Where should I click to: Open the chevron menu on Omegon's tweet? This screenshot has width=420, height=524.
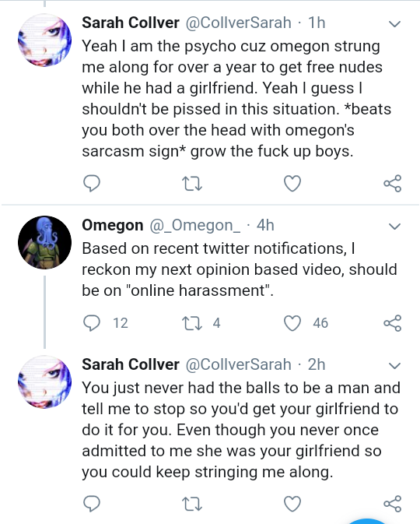click(x=394, y=227)
